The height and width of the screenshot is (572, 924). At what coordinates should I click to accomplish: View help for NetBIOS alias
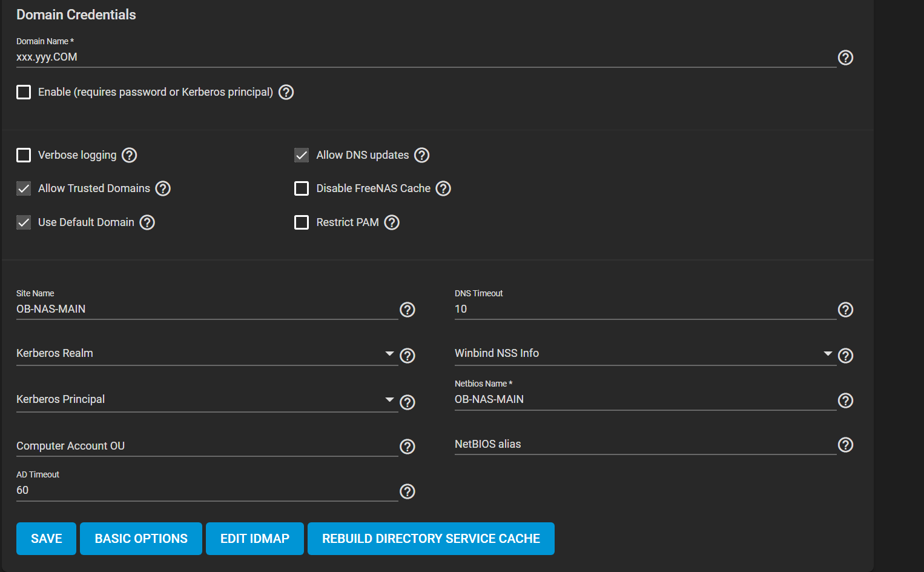[x=845, y=445]
